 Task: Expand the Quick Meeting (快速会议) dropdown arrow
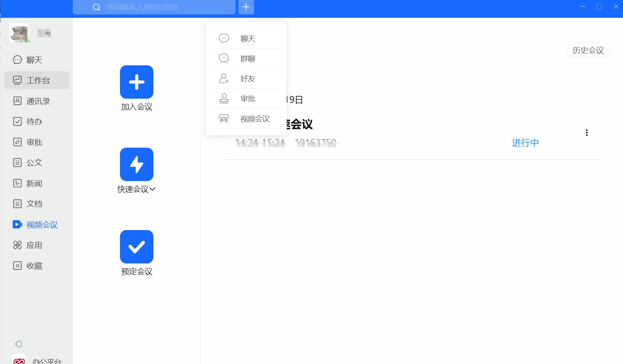(152, 189)
